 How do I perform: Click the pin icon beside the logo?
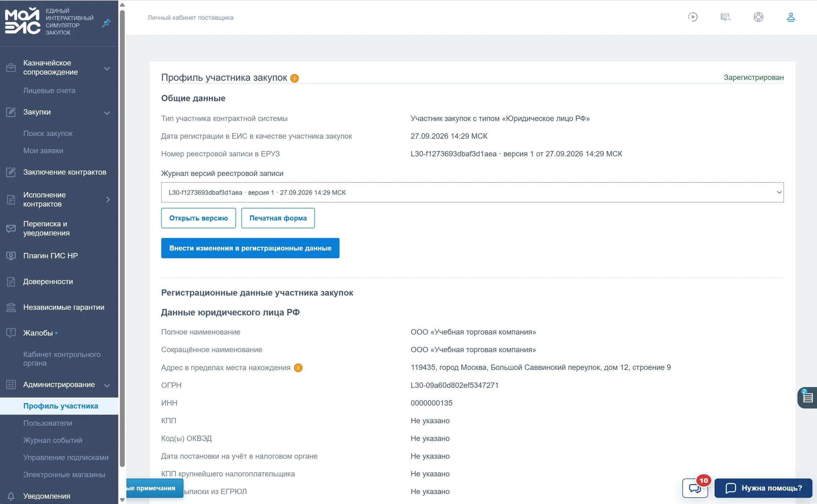tap(106, 23)
